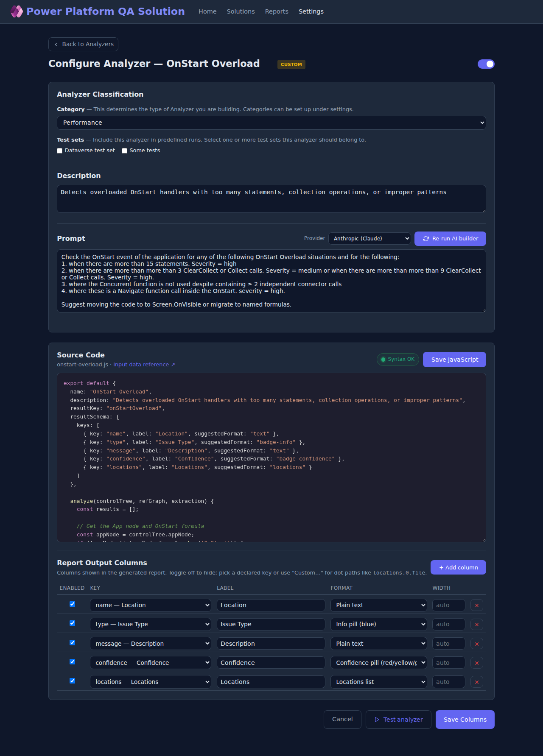Open the Provider dropdown Anthropic (Claude)
The height and width of the screenshot is (756, 543).
(x=369, y=239)
